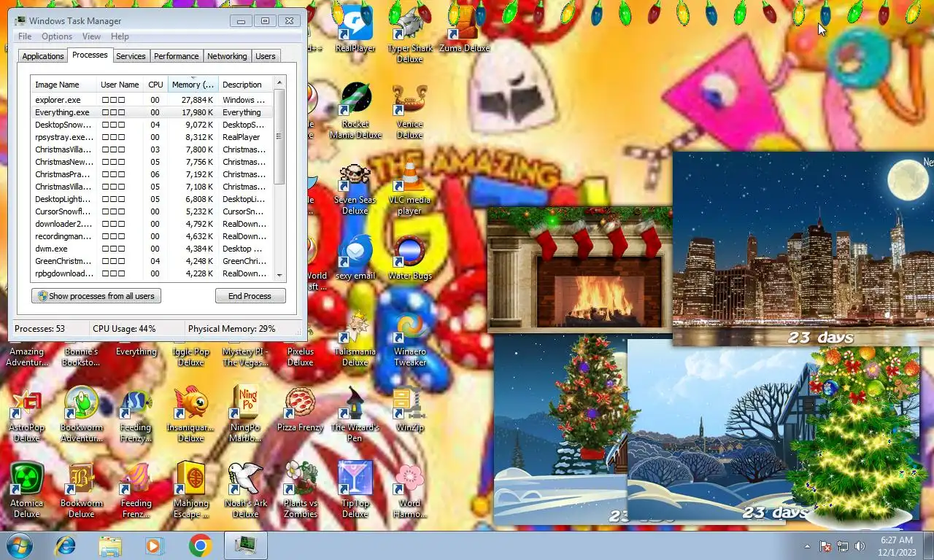Switch to the Performance tab

pos(176,56)
